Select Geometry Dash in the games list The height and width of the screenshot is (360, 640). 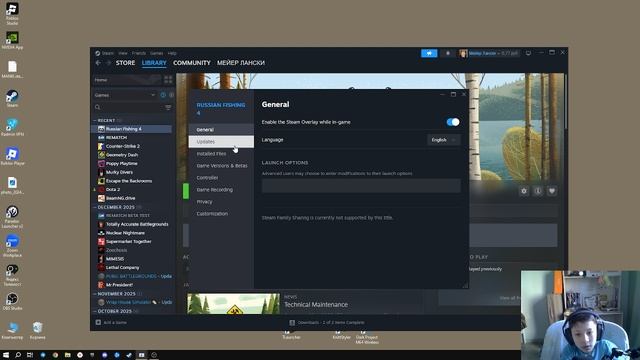coord(122,155)
